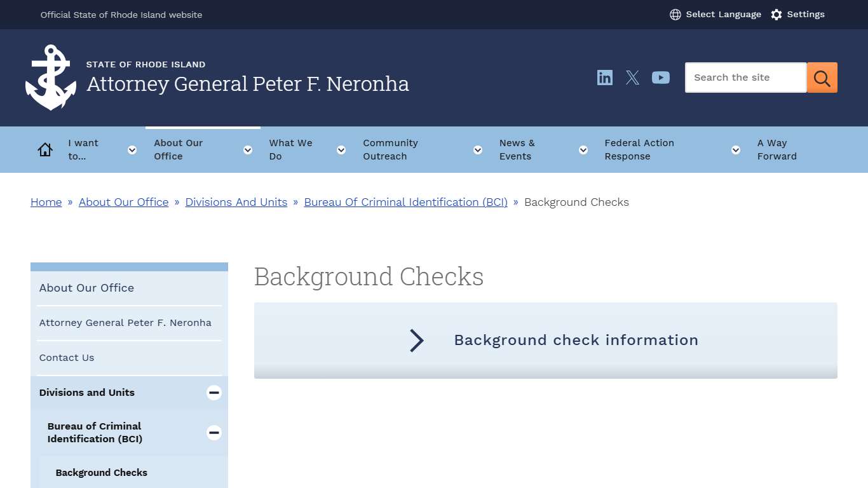Viewport: 868px width, 488px height.
Task: Open the YouTube channel icon
Action: (x=661, y=77)
